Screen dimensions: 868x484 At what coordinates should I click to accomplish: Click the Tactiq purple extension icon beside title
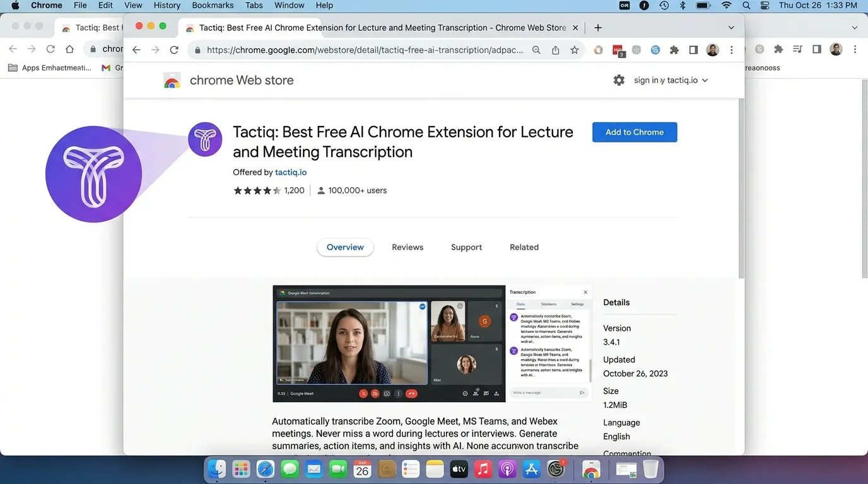pos(205,139)
